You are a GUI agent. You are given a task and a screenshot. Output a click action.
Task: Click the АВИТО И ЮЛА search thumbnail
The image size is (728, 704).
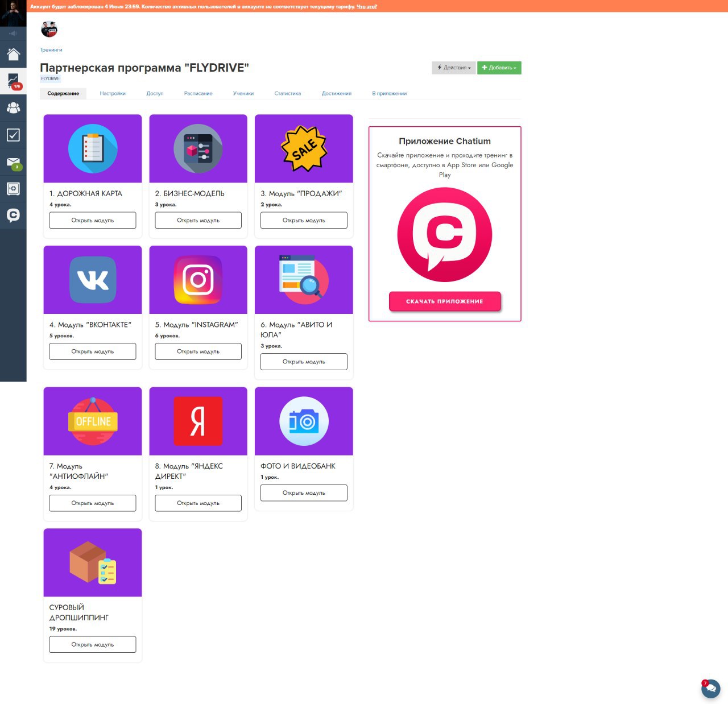(x=304, y=280)
